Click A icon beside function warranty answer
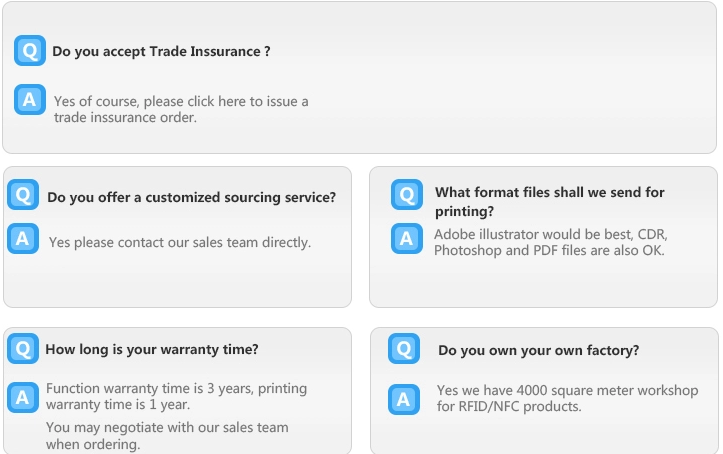Image resolution: width=723 pixels, height=454 pixels. [x=23, y=396]
